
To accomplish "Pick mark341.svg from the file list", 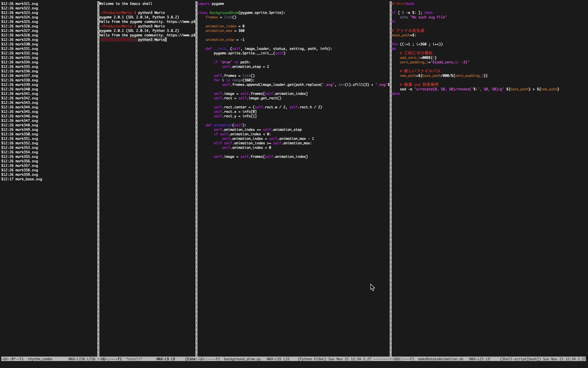I will coord(20,94).
